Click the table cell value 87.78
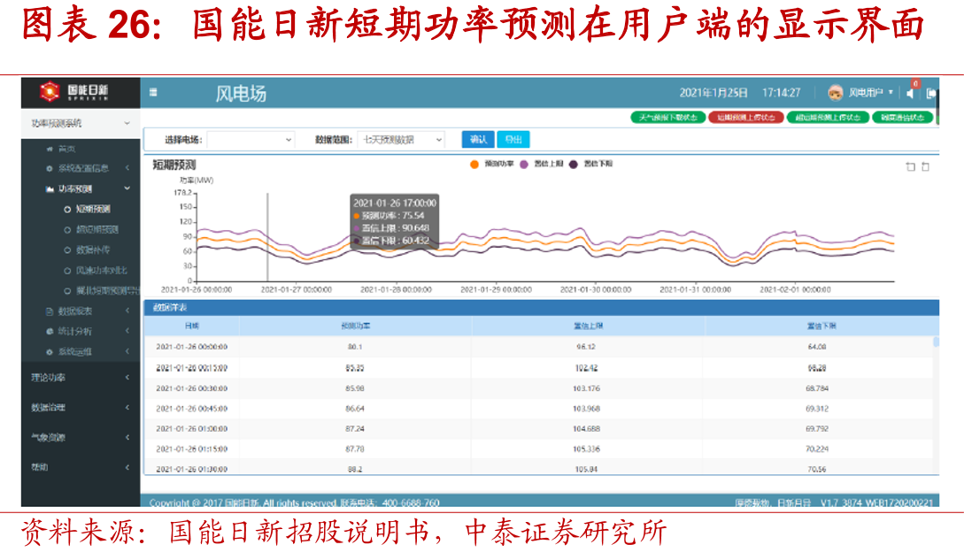 click(x=355, y=449)
